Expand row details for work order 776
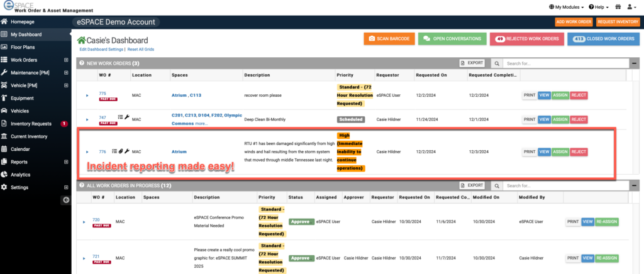Screen dimensions: 644x274 coord(87,151)
